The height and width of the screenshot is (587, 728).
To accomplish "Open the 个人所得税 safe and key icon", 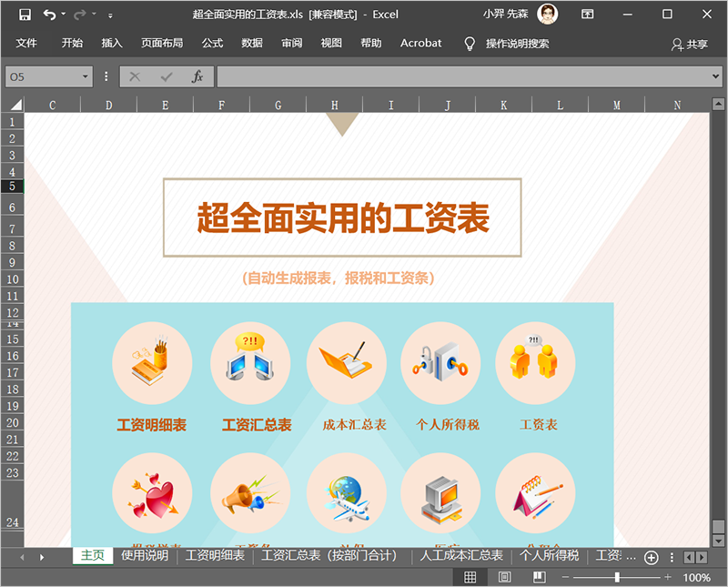I will 440,363.
